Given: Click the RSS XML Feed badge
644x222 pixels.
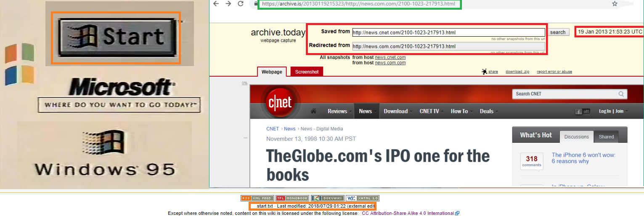Looking at the screenshot, I should click(x=257, y=198).
